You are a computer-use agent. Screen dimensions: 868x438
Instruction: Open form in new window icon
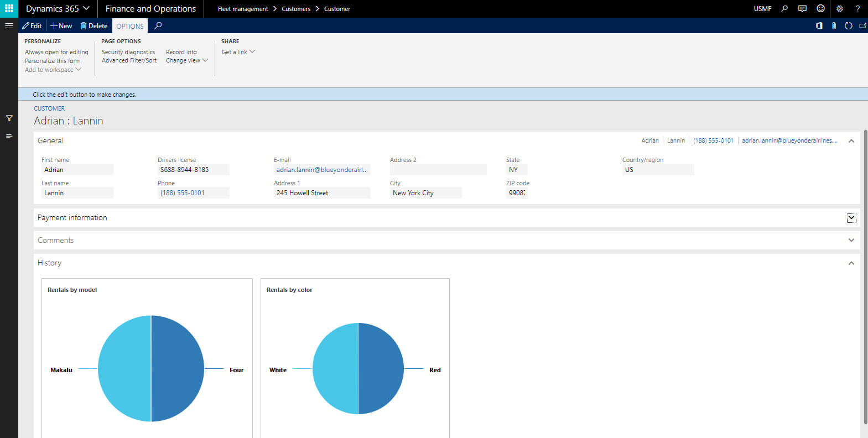point(862,25)
